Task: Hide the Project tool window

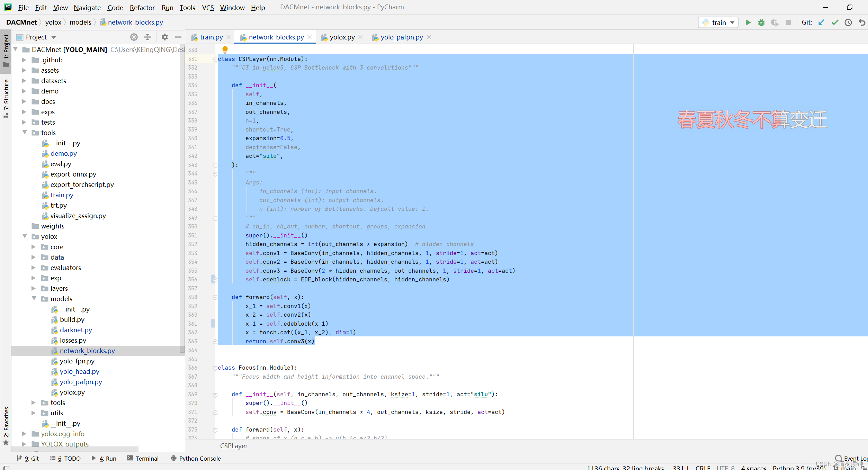Action: (x=178, y=37)
